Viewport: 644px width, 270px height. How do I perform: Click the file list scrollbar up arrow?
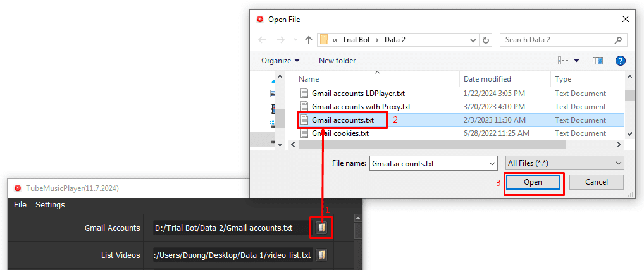coord(629,77)
